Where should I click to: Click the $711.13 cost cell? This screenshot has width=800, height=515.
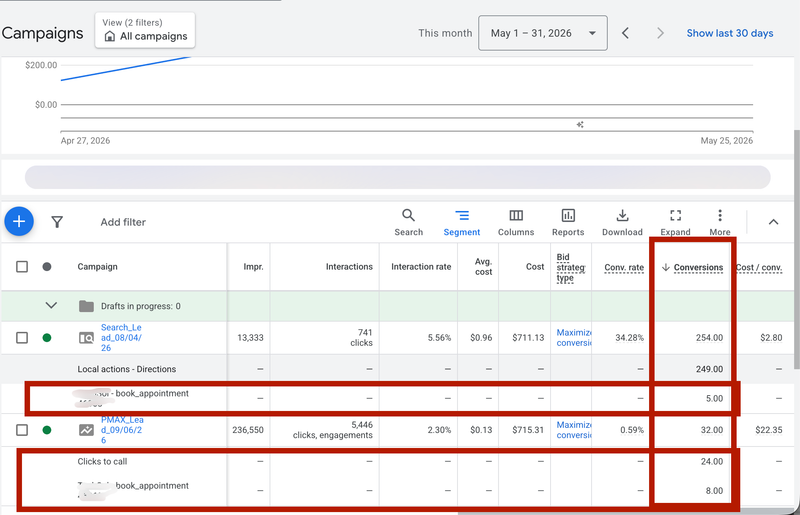point(529,337)
